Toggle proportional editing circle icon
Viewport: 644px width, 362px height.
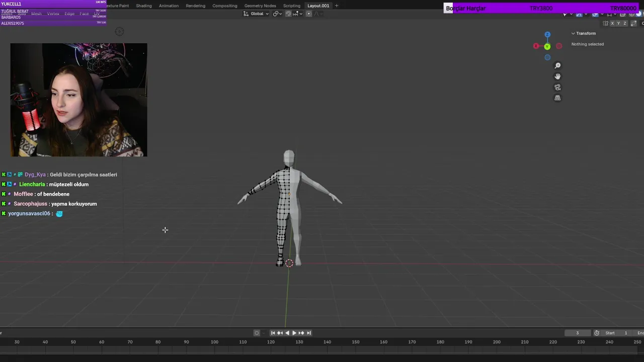(308, 14)
